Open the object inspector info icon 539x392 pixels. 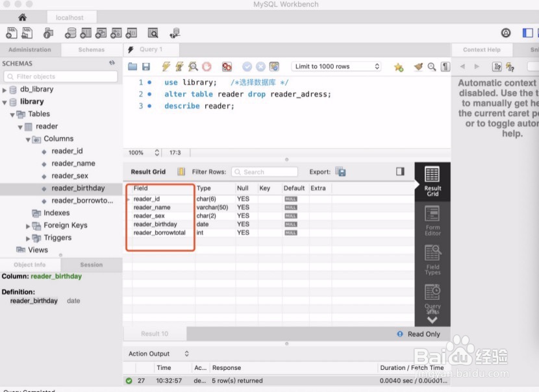[x=48, y=33]
